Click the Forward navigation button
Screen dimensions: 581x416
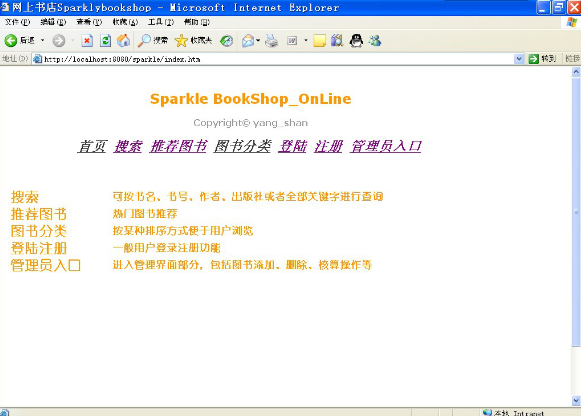(x=59, y=40)
